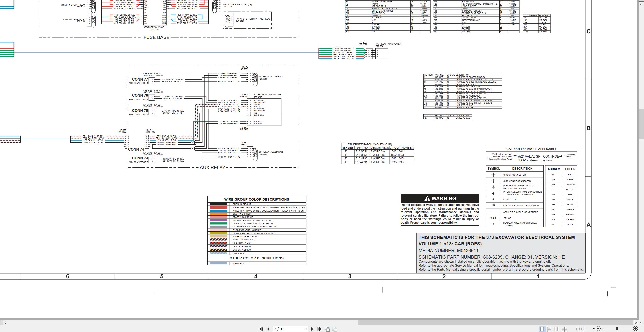Image resolution: width=644 pixels, height=332 pixels.
Task: Switch to two-page facing layout
Action: pos(557,329)
